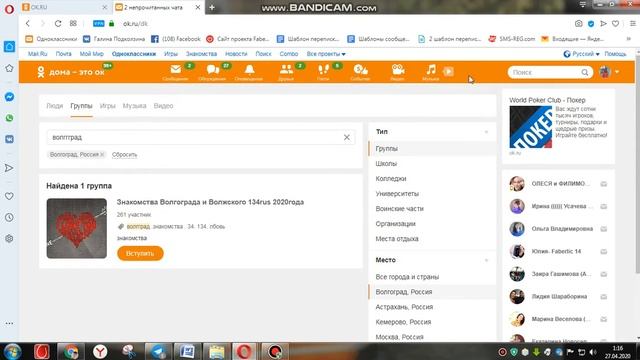Image resolution: width=640 pixels, height=360 pixels.
Task: Open group Знакомства Волгограда и Волжского
Action: pyautogui.click(x=210, y=202)
